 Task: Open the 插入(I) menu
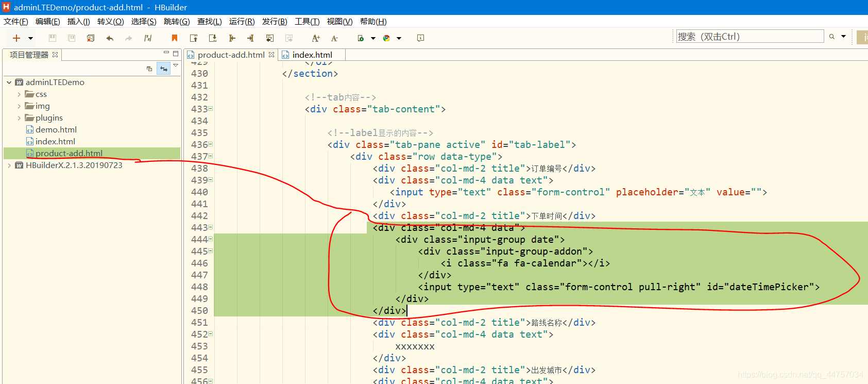[79, 22]
